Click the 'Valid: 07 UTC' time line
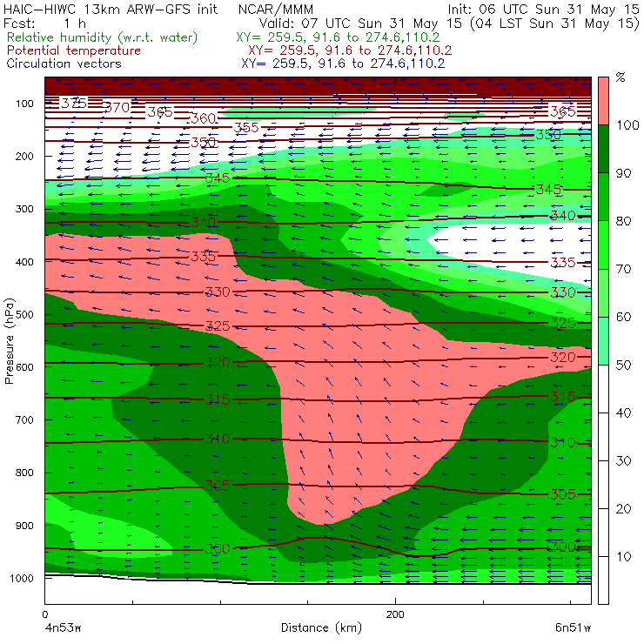The image size is (644, 644). (x=449, y=23)
